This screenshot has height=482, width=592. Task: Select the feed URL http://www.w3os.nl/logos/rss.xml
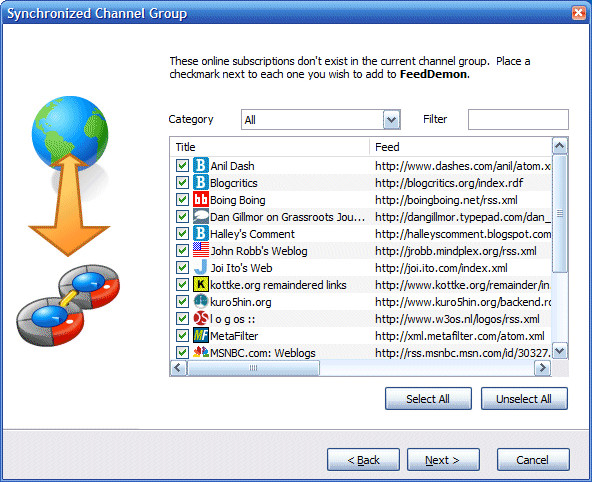457,319
